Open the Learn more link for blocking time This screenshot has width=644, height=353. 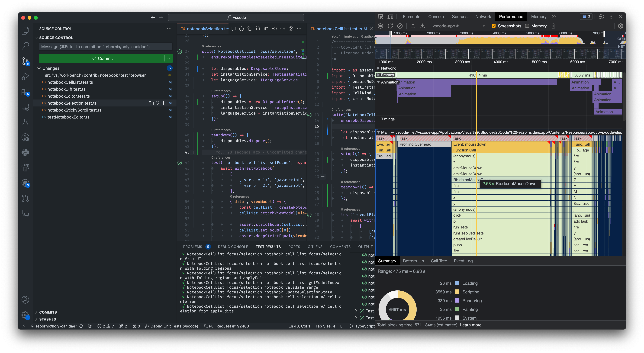[470, 325]
